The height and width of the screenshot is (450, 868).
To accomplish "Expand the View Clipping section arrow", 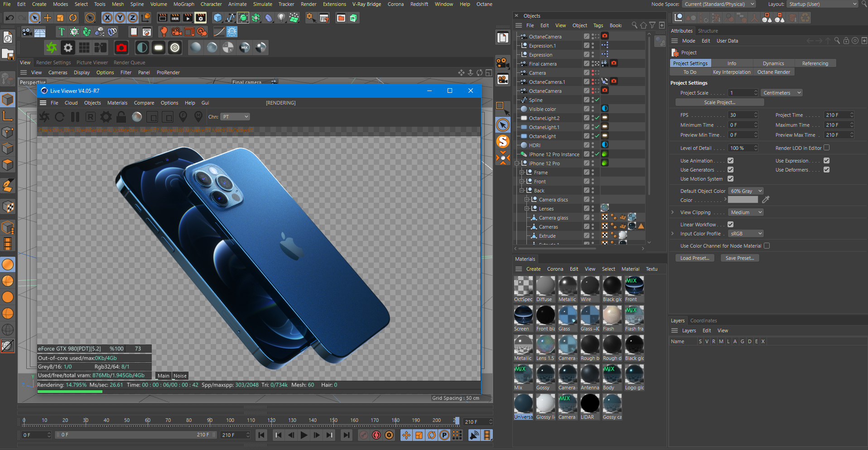I will tap(673, 212).
